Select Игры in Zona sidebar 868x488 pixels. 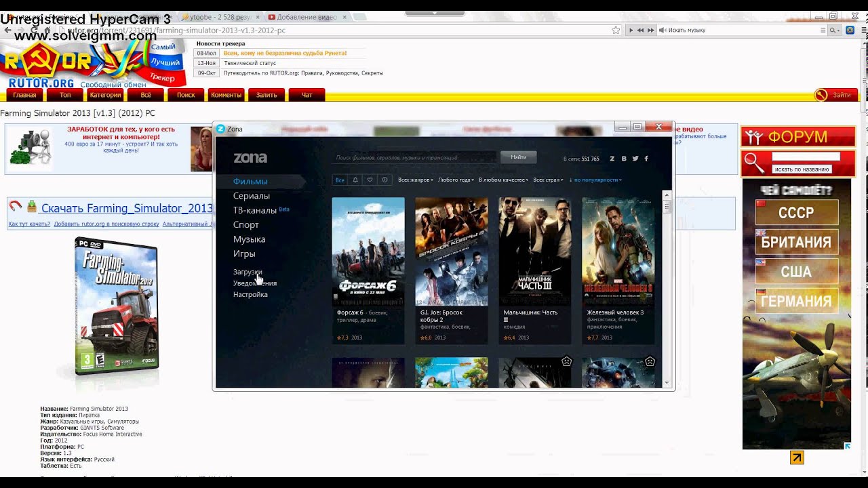click(x=244, y=253)
